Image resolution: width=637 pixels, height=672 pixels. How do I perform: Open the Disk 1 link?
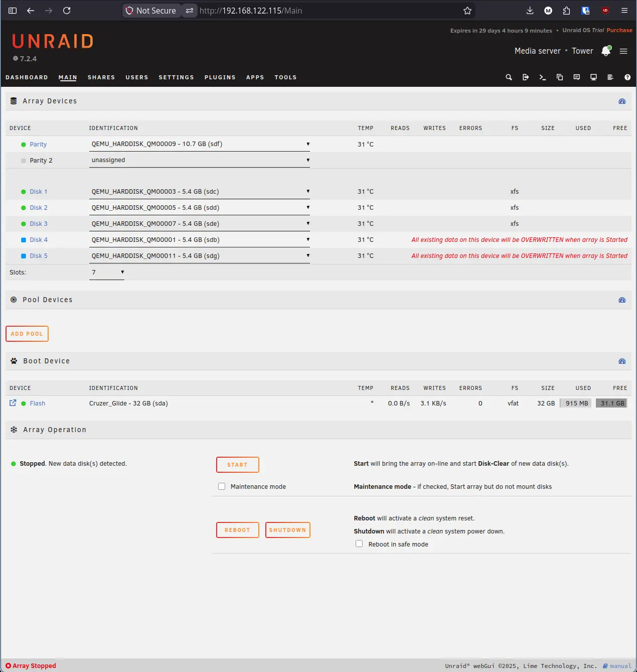[x=39, y=192]
